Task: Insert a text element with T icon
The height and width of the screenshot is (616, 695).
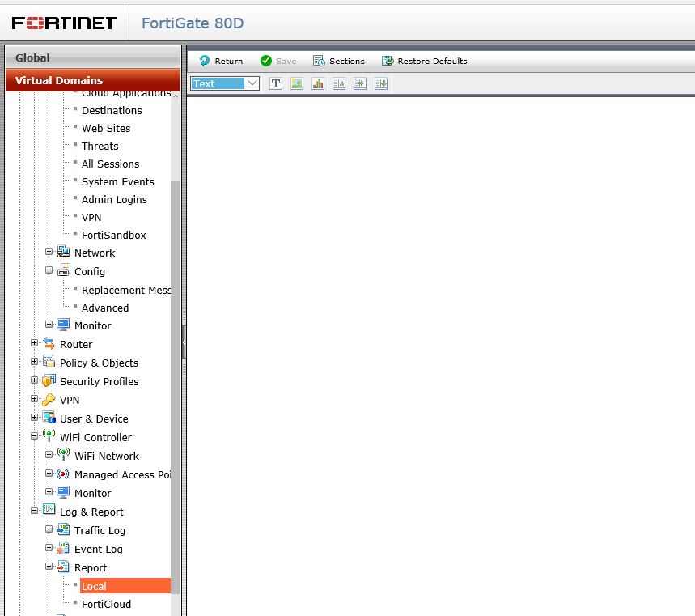Action: pyautogui.click(x=276, y=83)
